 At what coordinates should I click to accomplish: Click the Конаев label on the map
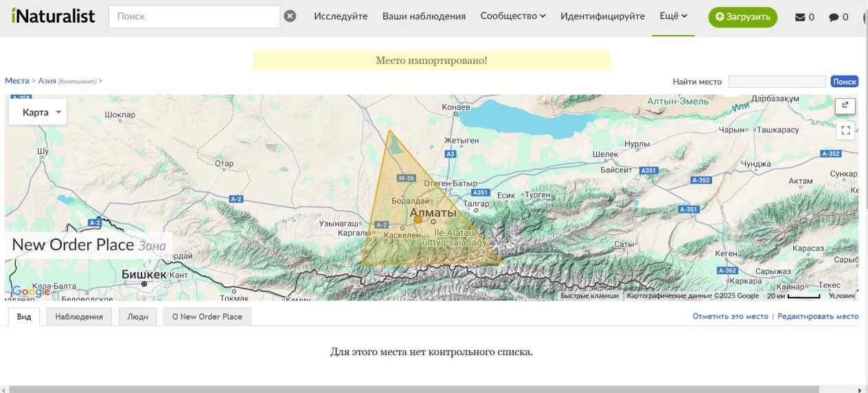(x=456, y=107)
